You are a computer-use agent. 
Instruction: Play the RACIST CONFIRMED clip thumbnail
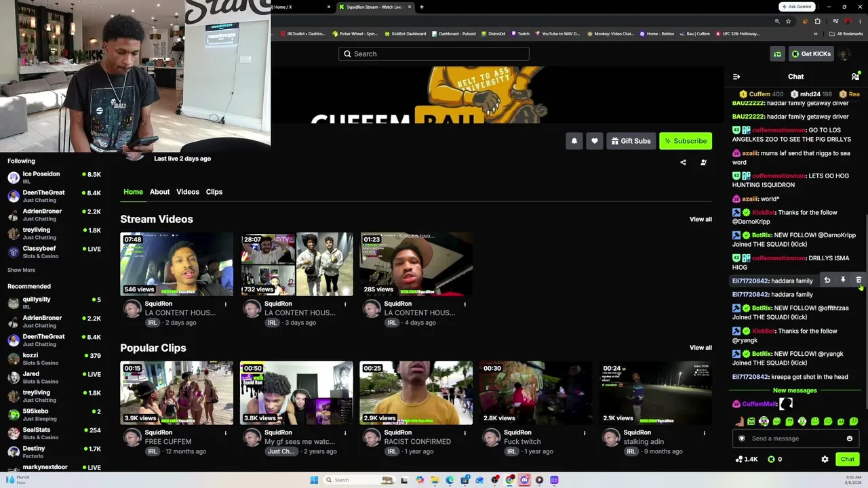click(x=416, y=393)
